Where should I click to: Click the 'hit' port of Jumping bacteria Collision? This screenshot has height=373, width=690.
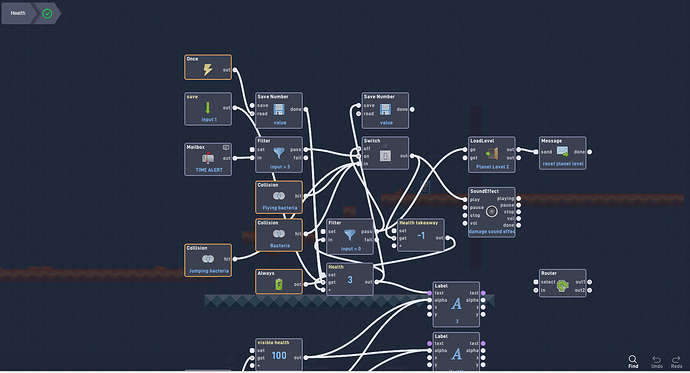[x=235, y=259]
